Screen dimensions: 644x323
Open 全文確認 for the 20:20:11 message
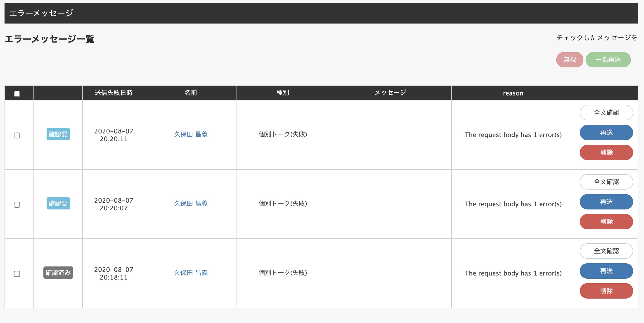tap(606, 112)
